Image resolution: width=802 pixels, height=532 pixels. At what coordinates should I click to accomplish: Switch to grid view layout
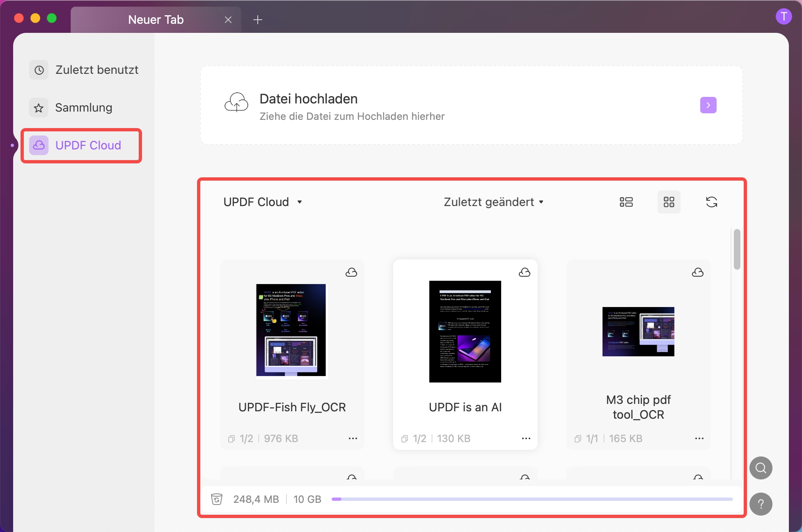click(x=669, y=202)
